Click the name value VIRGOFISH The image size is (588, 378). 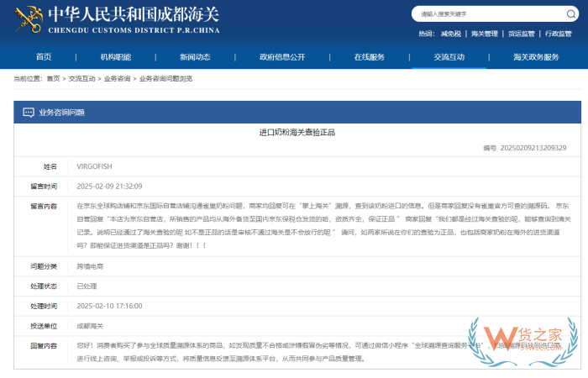(94, 166)
